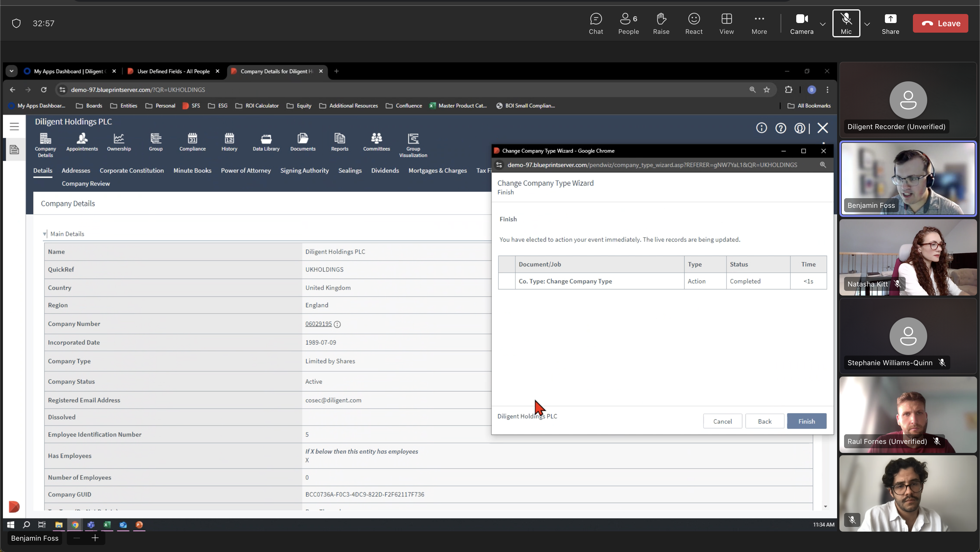Open the Chrome extensions puzzle icon
The image size is (980, 552).
point(788,90)
